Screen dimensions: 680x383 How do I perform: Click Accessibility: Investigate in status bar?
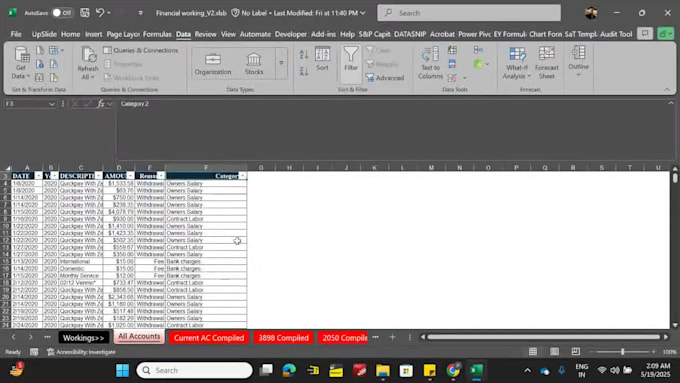click(x=81, y=352)
